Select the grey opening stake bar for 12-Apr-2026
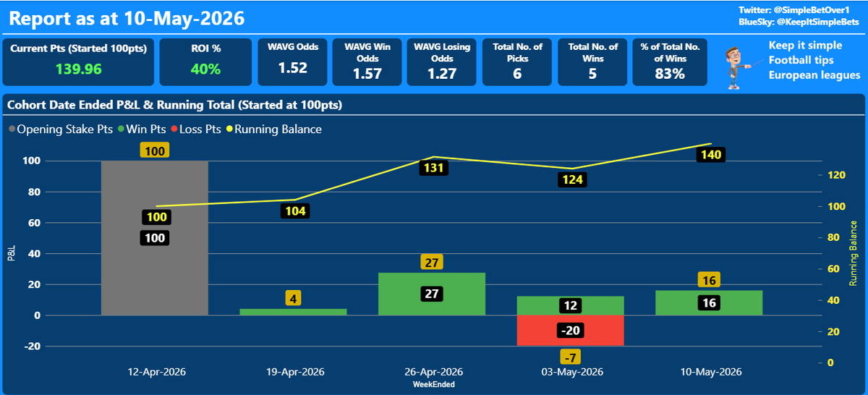The height and width of the screenshot is (395, 868). (155, 238)
